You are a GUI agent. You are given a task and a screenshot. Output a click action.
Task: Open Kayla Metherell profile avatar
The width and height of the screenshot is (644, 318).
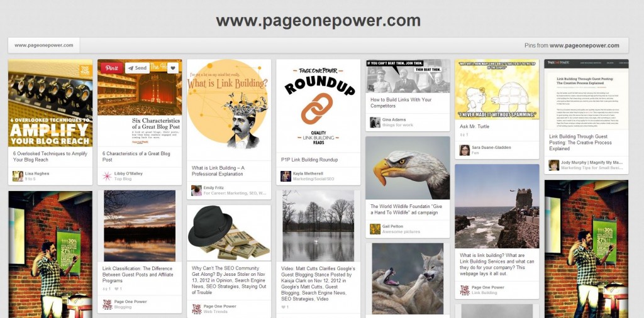pyautogui.click(x=286, y=177)
